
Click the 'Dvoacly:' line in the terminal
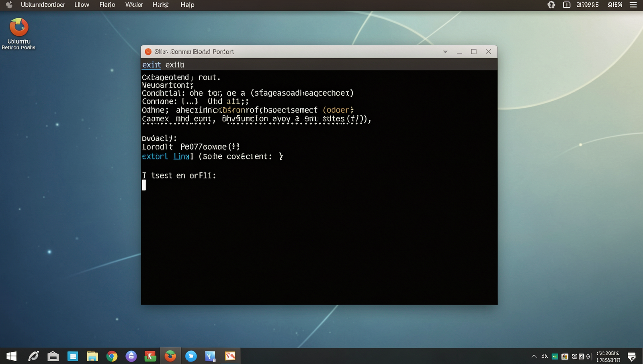(x=159, y=138)
